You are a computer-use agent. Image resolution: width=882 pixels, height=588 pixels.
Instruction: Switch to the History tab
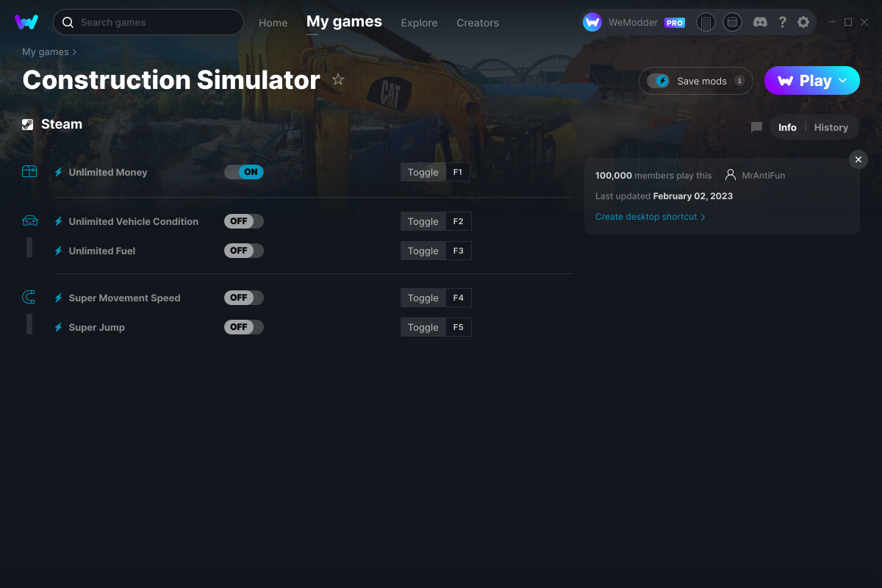click(831, 127)
